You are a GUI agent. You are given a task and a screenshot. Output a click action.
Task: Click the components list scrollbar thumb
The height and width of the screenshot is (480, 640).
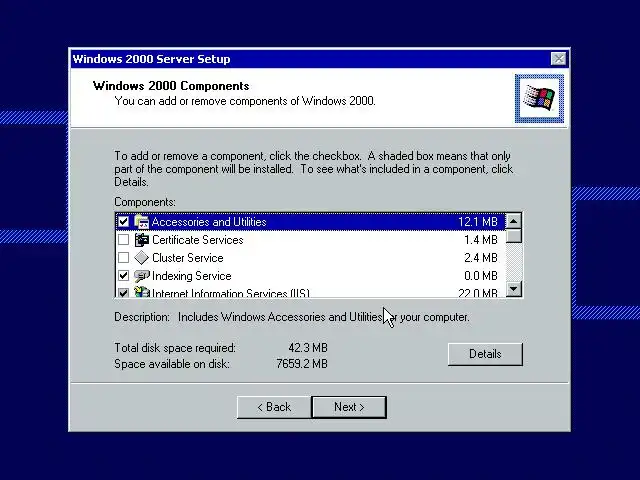[513, 236]
